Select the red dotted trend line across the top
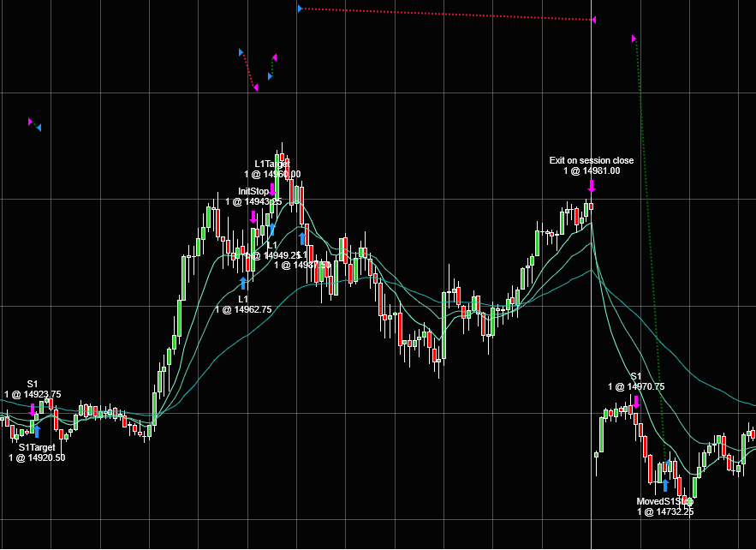This screenshot has width=756, height=550. coord(445,13)
